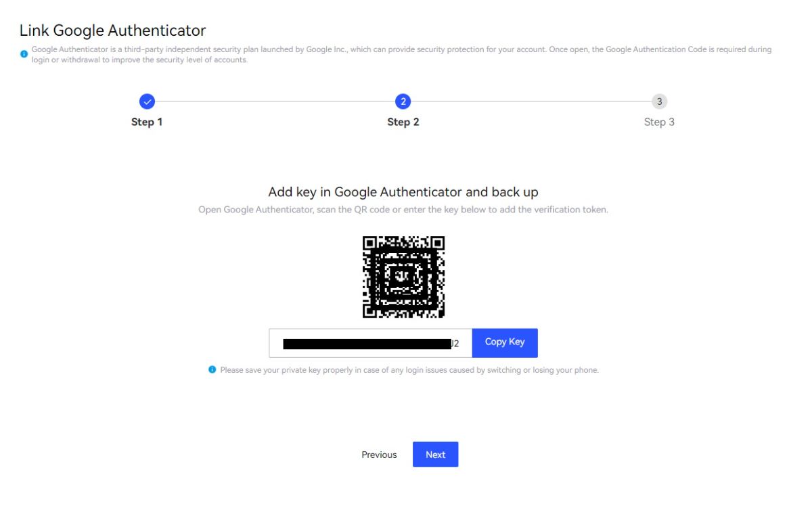812x506 pixels.
Task: Click the Link Google Authenticator page title
Action: [112, 30]
